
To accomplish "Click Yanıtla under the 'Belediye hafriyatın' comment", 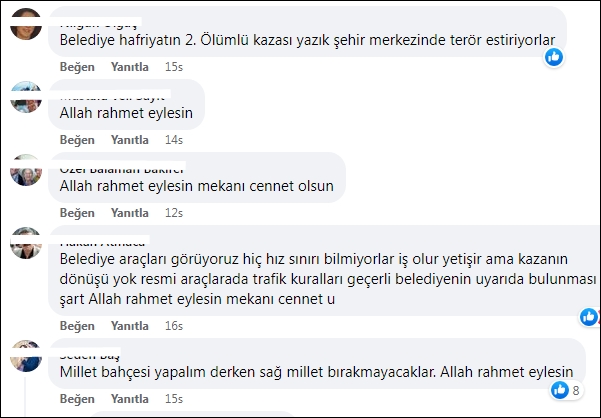I will [129, 67].
